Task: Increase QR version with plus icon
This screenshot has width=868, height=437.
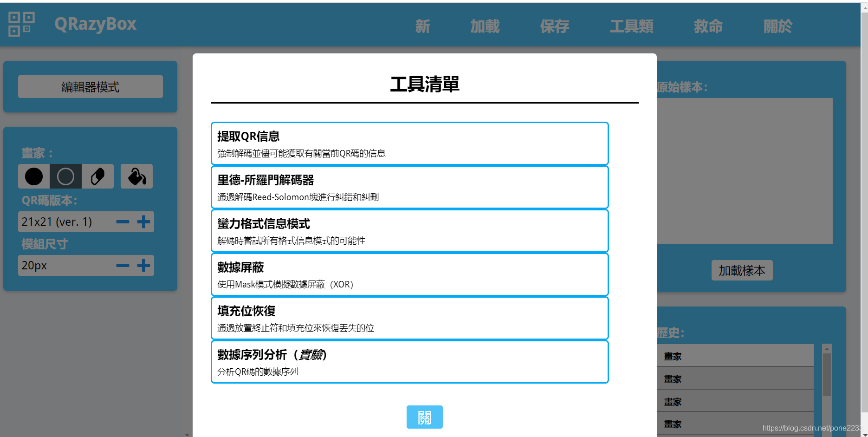Action: 143,222
